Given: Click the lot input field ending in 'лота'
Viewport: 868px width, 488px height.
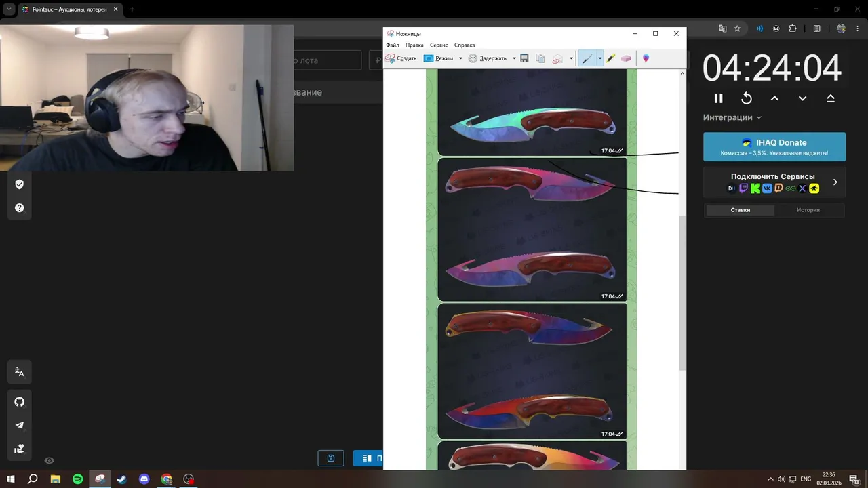Looking at the screenshot, I should pos(328,60).
